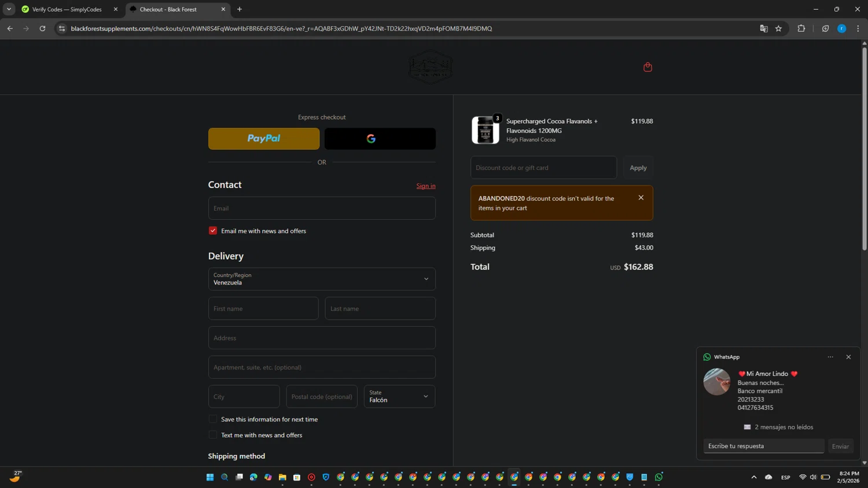Open the Country/Region dropdown
868x488 pixels.
[322, 279]
